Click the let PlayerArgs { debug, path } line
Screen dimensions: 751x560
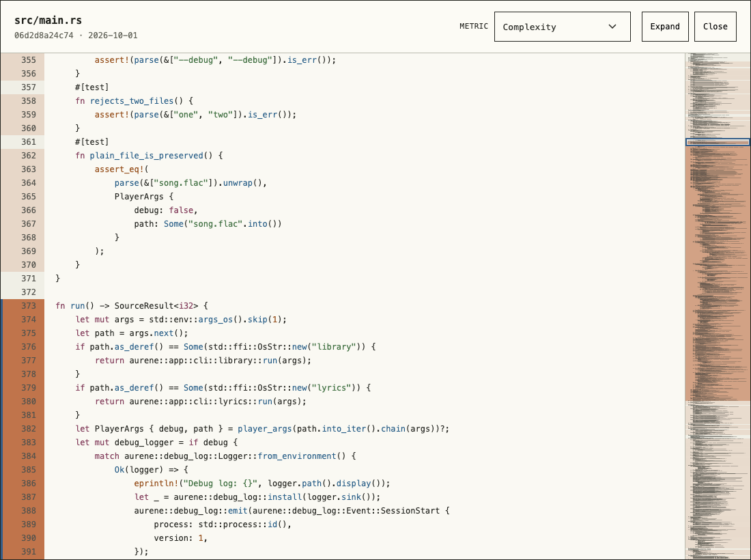point(262,429)
